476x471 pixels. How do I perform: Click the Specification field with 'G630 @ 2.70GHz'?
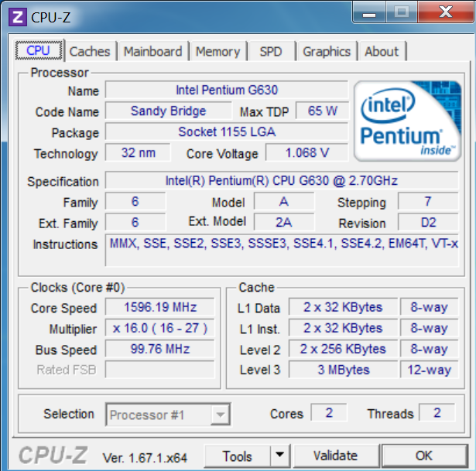(x=282, y=181)
